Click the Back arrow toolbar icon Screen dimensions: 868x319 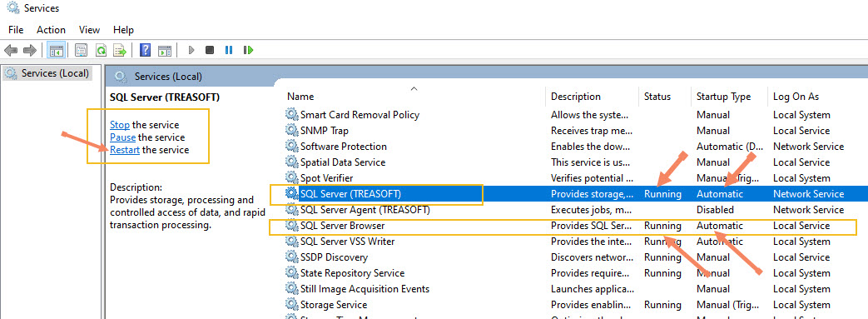tap(11, 51)
